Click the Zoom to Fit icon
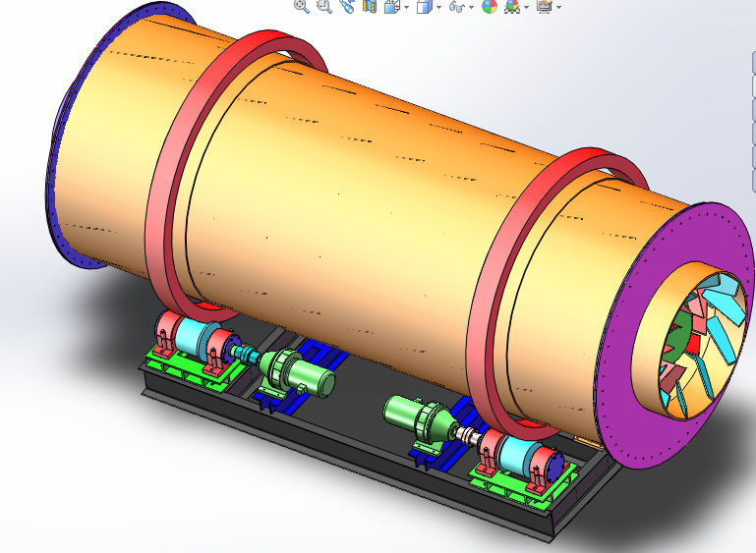Screen dimensions: 756x553 click(x=302, y=6)
